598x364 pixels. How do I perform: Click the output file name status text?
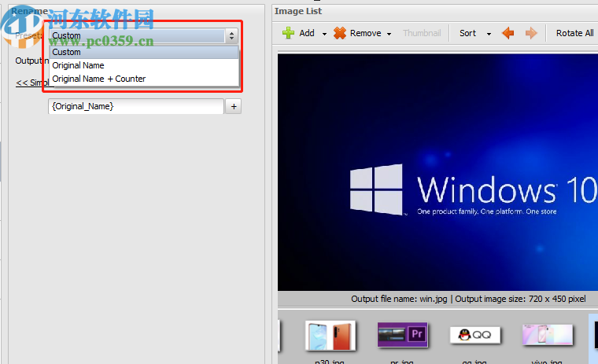click(399, 299)
